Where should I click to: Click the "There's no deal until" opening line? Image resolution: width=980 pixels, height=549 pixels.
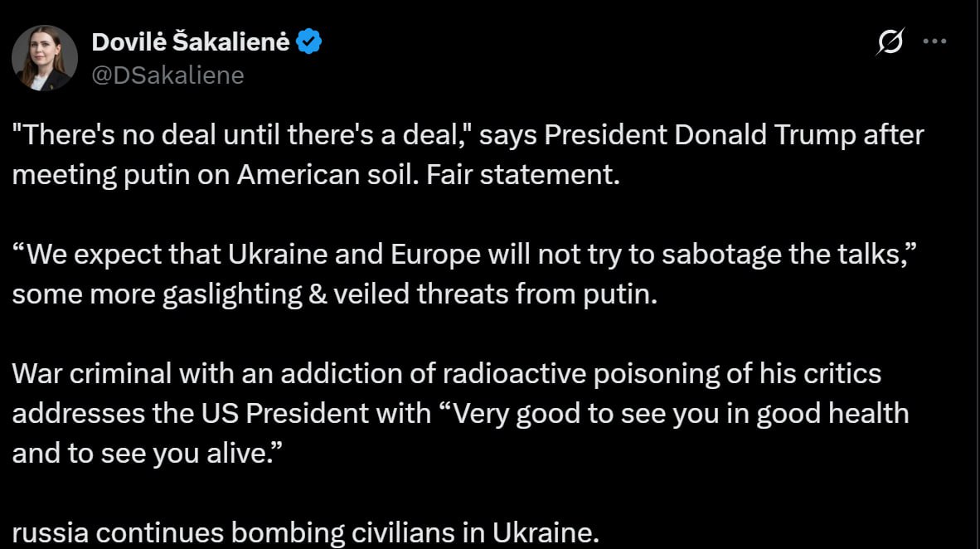468,135
